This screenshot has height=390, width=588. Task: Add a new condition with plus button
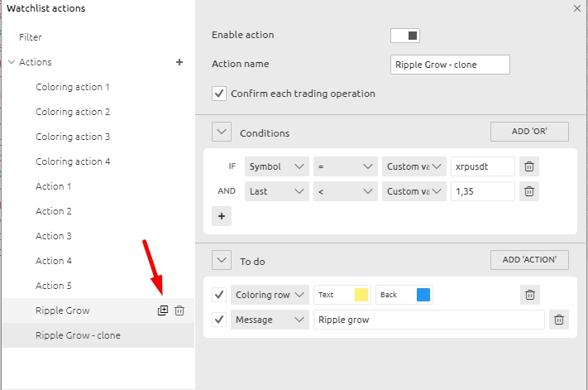coord(221,216)
